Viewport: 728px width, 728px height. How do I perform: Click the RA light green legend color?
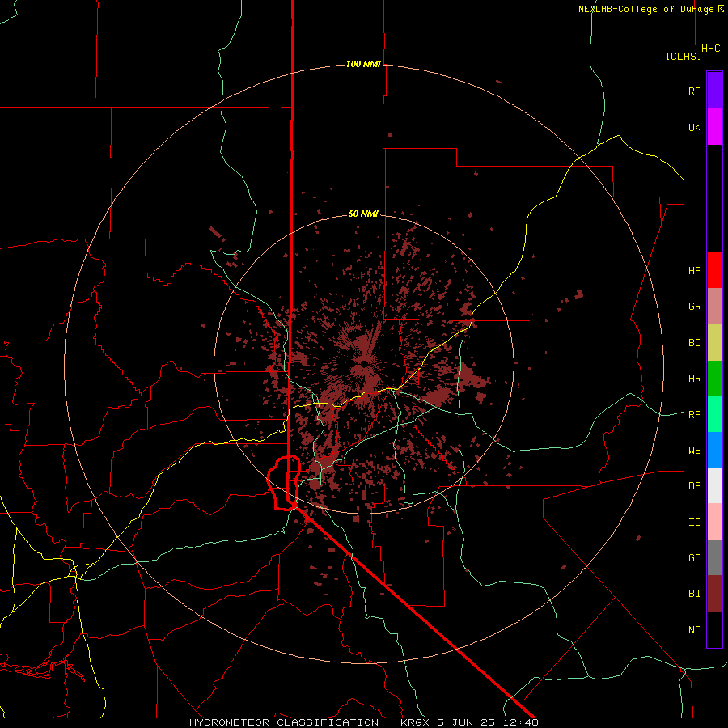714,413
